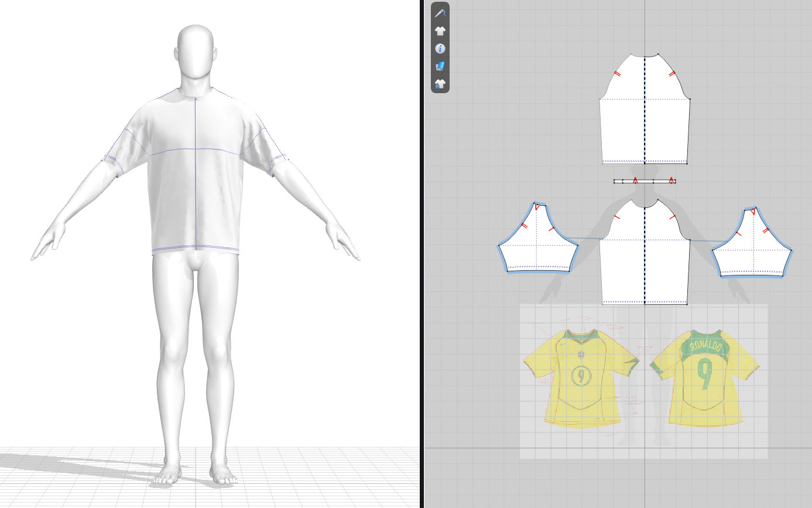Screen dimensions: 812x508
Task: Click the plain white T-shirt display icon
Action: tap(440, 30)
